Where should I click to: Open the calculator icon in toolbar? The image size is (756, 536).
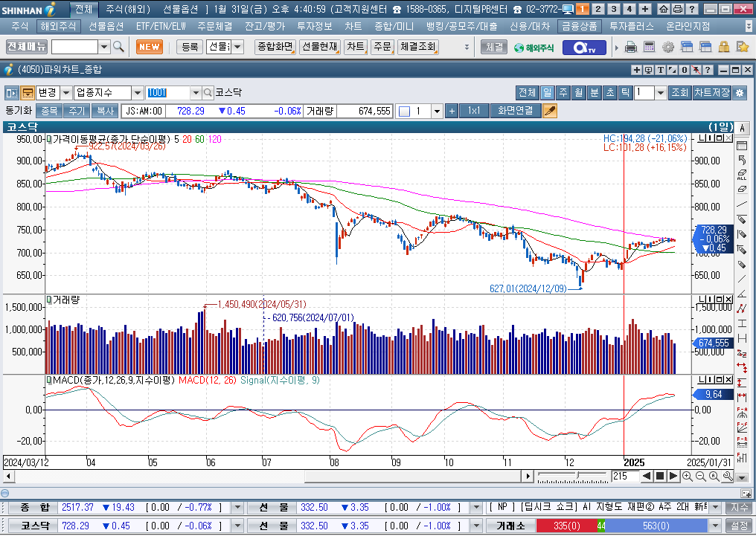click(x=650, y=47)
